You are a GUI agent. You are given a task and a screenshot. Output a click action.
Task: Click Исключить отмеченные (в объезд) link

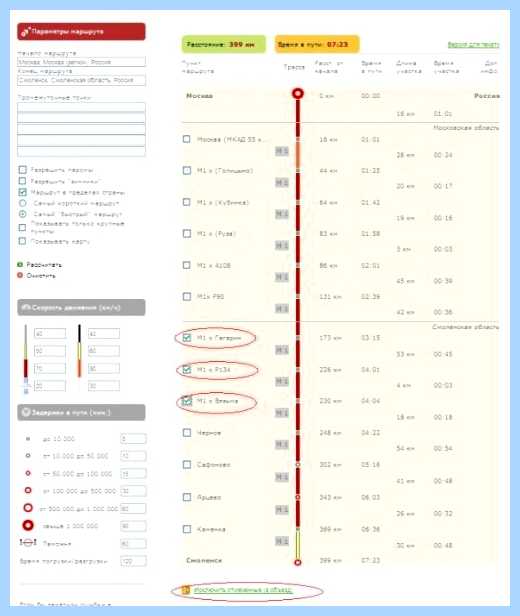pos(244,590)
